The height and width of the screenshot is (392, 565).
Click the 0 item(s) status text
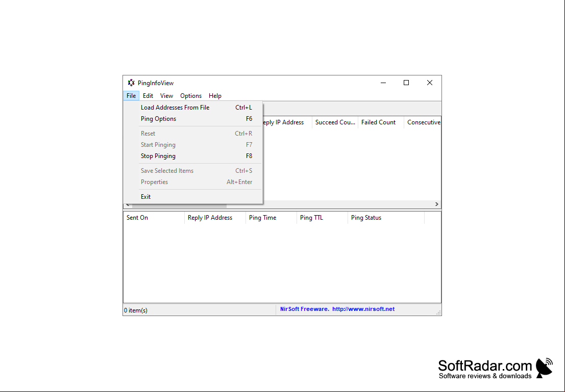pyautogui.click(x=136, y=310)
